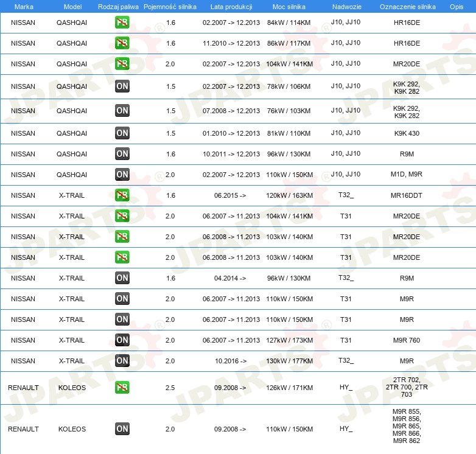Select the 10.2011 -> 12.2013 date cell
476x454 pixels.
click(x=231, y=154)
